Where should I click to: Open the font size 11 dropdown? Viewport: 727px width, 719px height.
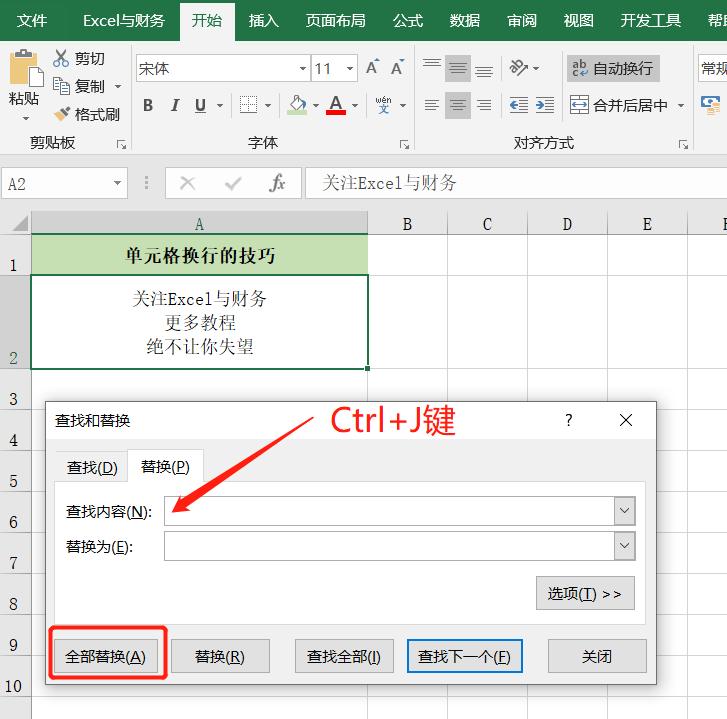pos(350,68)
